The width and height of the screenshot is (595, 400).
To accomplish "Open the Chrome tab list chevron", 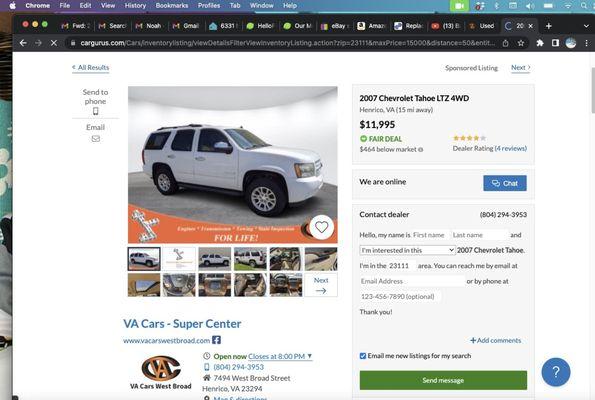I will tap(586, 26).
